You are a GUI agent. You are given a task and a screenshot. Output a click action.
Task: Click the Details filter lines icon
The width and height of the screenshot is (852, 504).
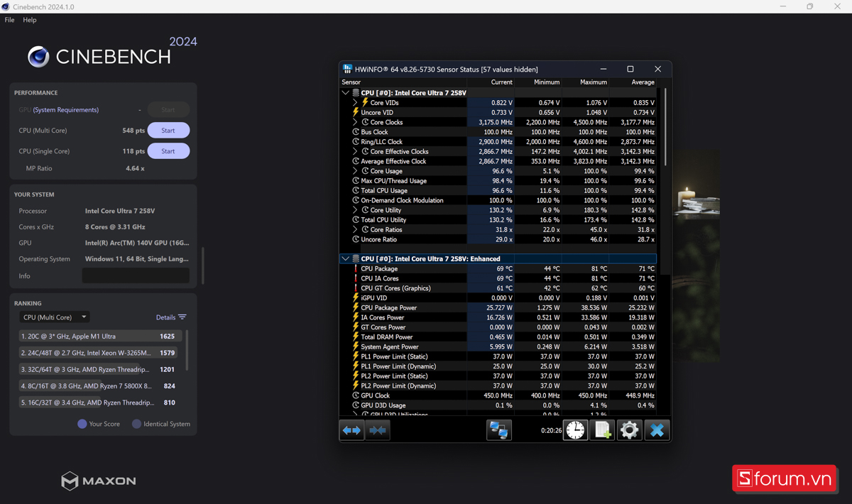(182, 317)
